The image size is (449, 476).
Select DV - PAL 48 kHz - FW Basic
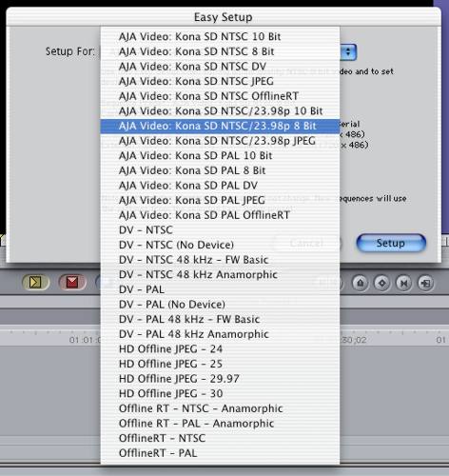point(220,319)
